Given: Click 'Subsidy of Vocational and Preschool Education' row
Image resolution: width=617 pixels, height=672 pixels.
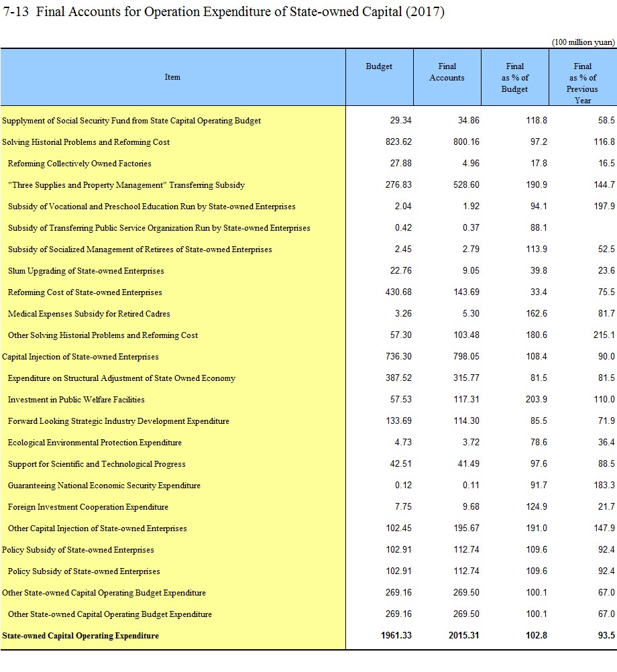Looking at the screenshot, I should (152, 206).
